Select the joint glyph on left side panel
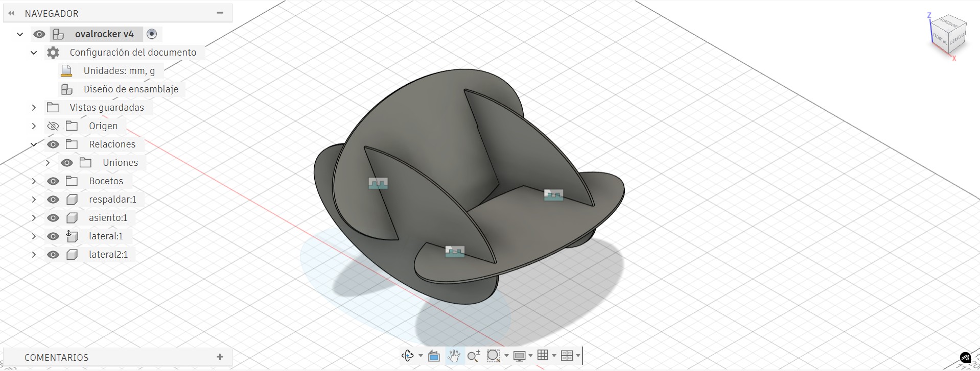 point(378,183)
